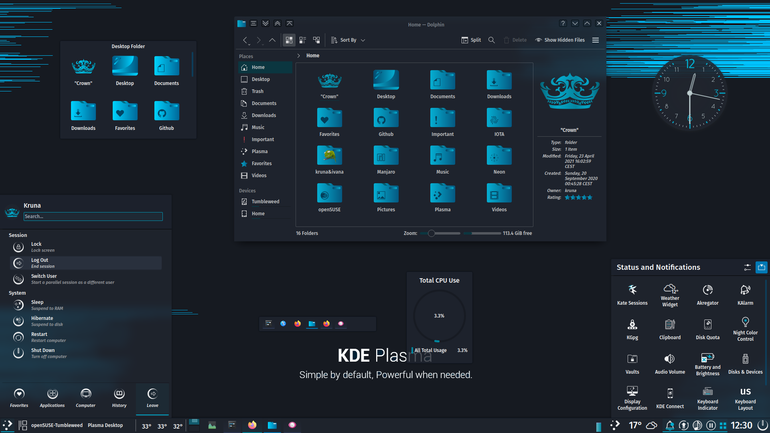The image size is (770, 433).
Task: Open the KDE Connect tray icon
Action: [670, 398]
